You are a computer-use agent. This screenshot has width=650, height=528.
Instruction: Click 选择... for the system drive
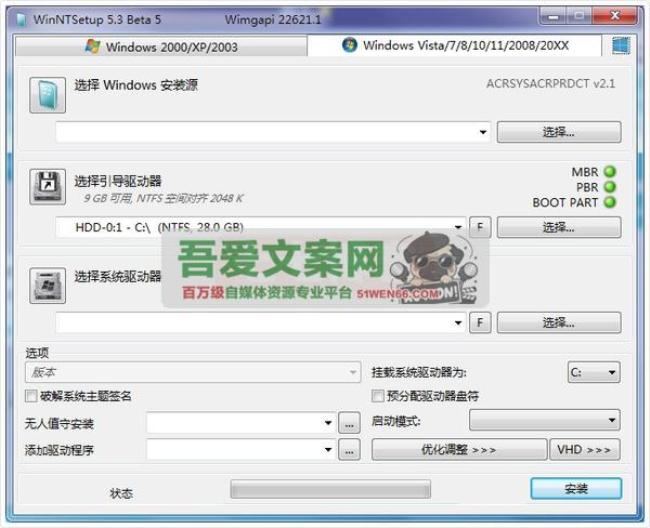(559, 322)
